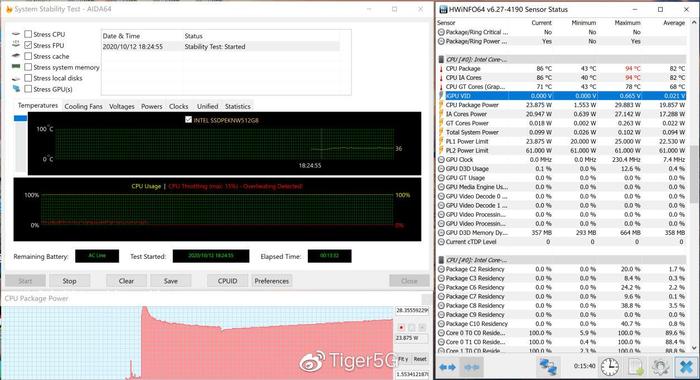
Task: Open HWiNFO sensor settings gear icon
Action: tap(660, 367)
